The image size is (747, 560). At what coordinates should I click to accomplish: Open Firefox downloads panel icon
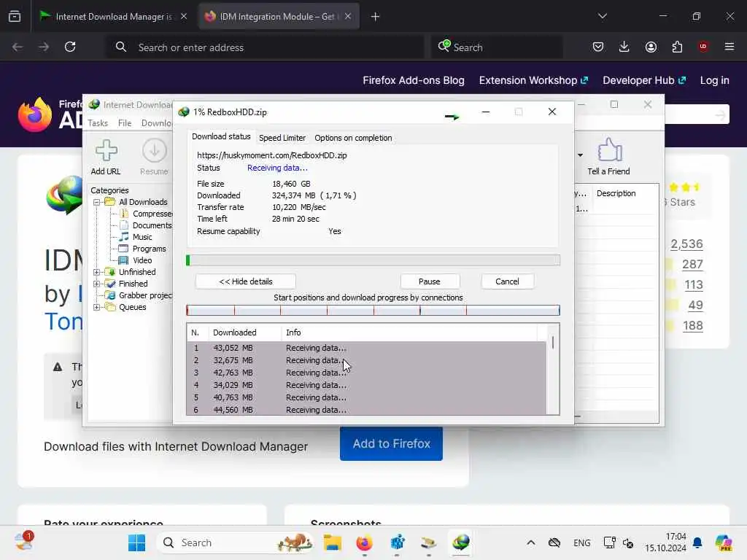tap(624, 47)
